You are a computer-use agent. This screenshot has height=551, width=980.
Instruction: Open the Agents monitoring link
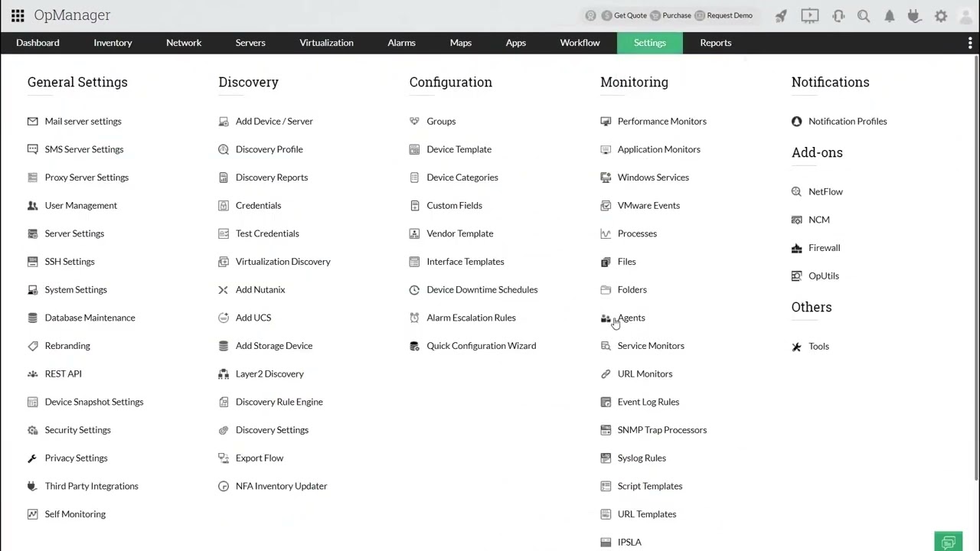[632, 318]
